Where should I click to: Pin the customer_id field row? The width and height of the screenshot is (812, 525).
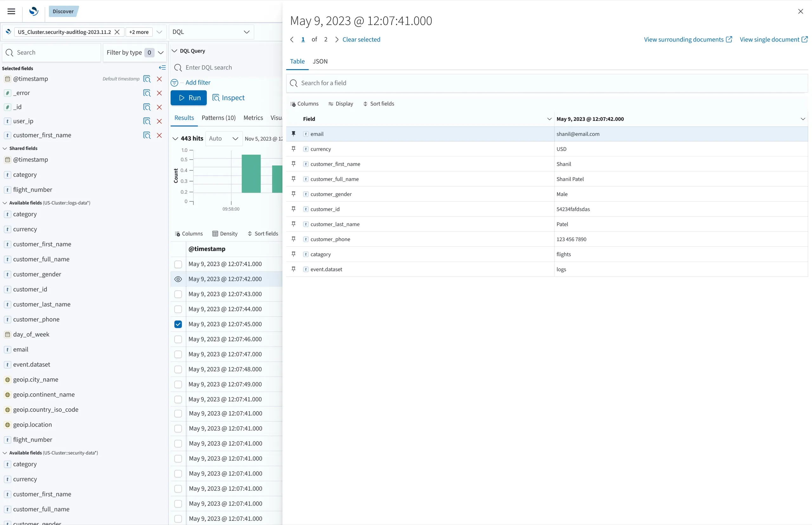tap(293, 209)
